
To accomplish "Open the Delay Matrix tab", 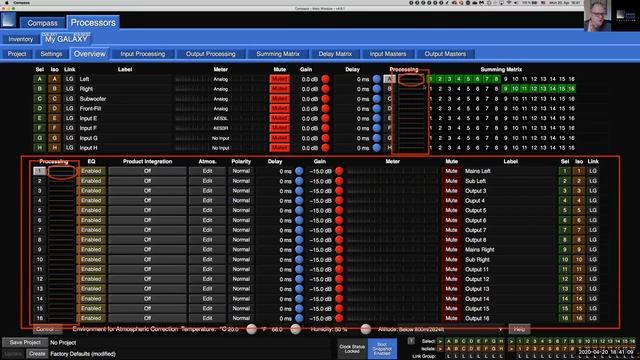I will tap(335, 54).
